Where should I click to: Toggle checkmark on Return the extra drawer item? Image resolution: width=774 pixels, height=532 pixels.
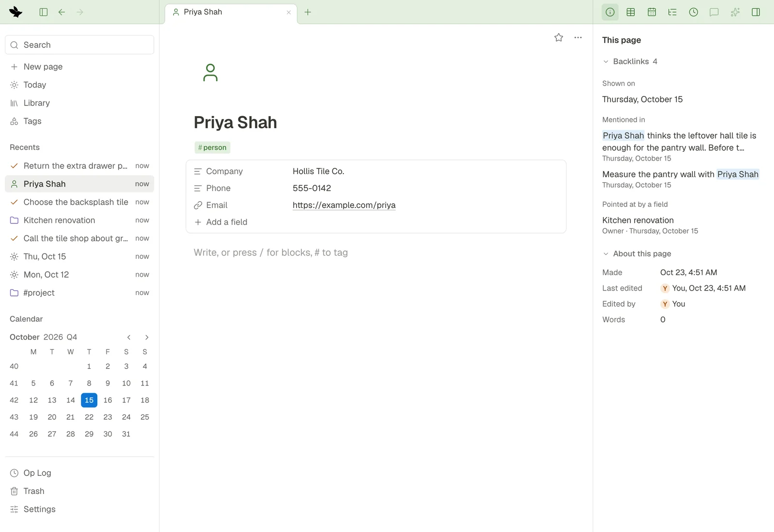coord(14,166)
